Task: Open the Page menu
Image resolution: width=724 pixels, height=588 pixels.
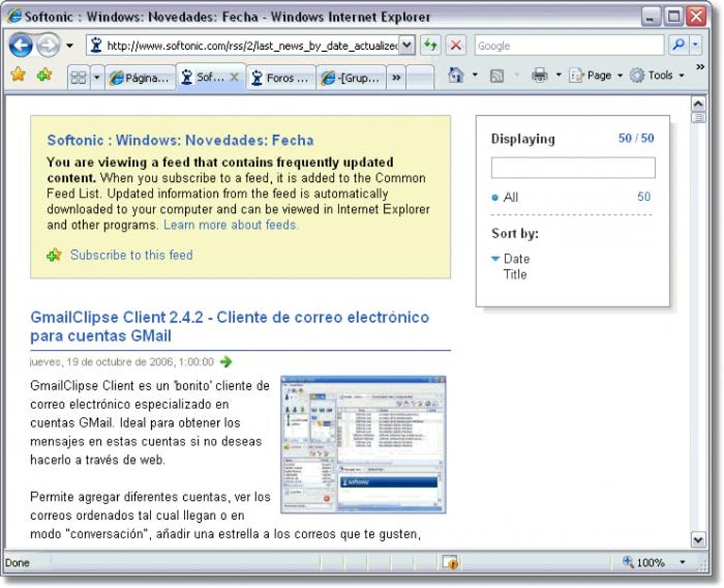Action: [x=596, y=75]
